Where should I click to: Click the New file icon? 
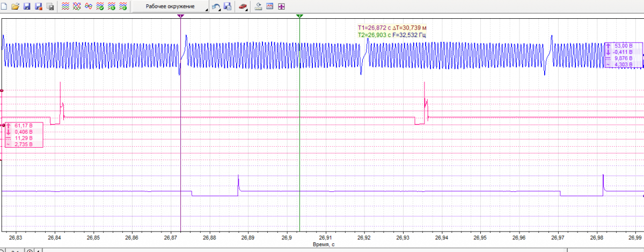tap(5, 7)
